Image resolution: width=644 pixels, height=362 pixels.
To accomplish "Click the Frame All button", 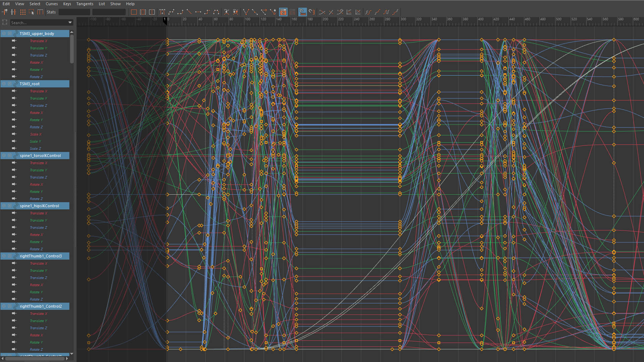I will [x=134, y=12].
